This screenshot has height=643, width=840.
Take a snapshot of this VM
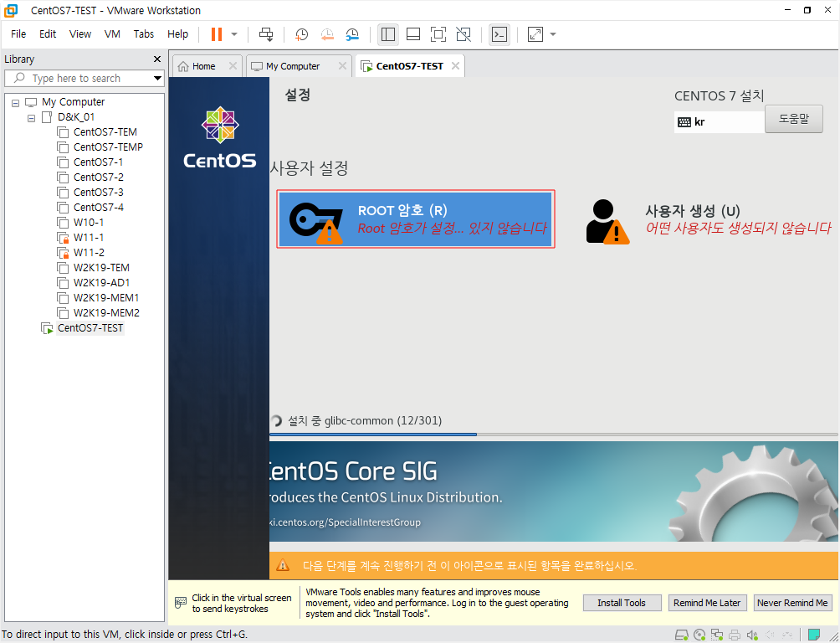tap(301, 34)
